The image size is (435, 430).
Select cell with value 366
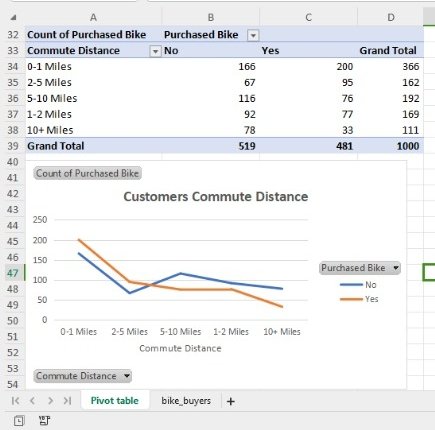point(391,67)
